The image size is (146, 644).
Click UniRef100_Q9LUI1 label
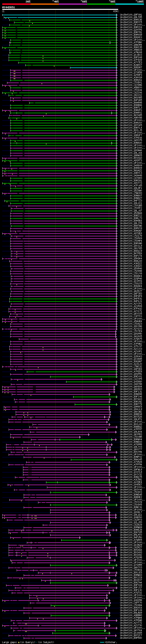pos(131,203)
